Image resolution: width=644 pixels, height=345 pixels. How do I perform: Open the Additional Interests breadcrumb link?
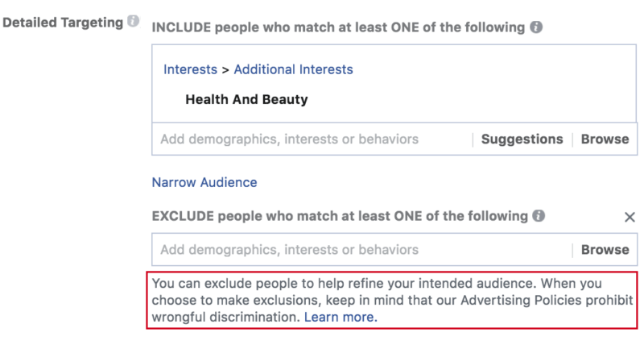pyautogui.click(x=293, y=69)
